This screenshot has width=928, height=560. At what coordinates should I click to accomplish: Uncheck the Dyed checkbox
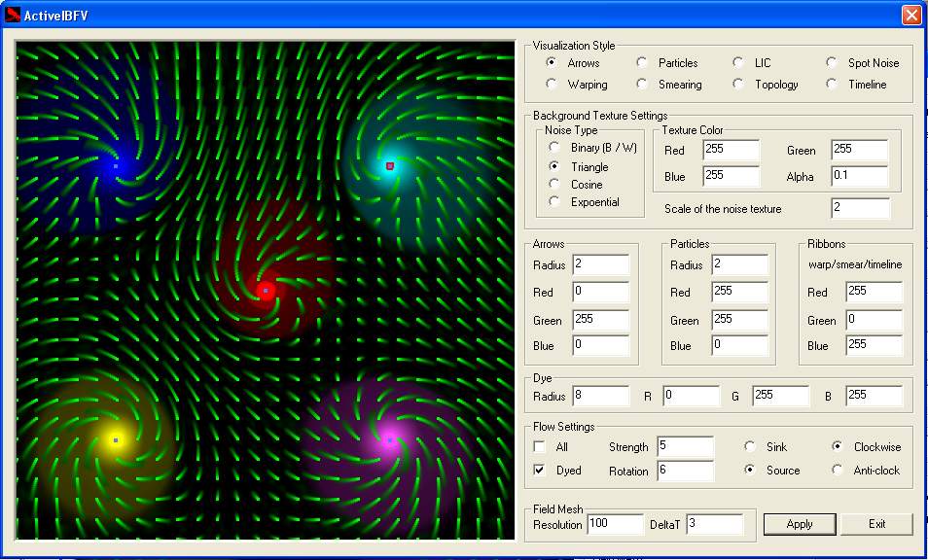coord(540,471)
